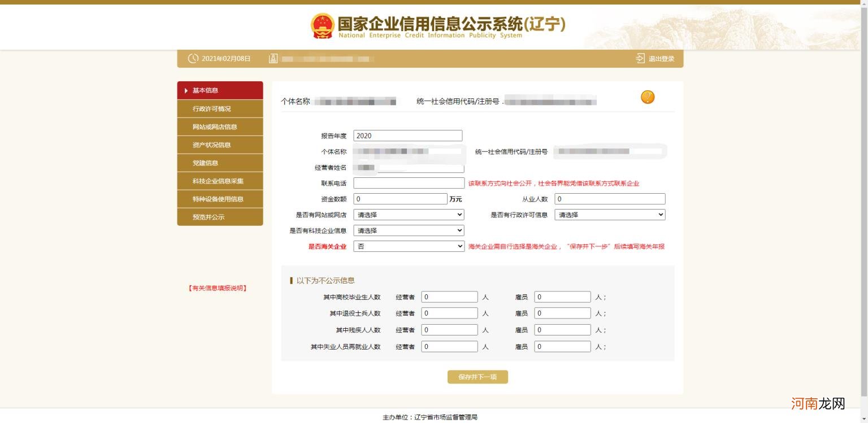Click the 有关信息填报说明 link
Image resolution: width=868 pixels, height=423 pixels.
pyautogui.click(x=218, y=288)
